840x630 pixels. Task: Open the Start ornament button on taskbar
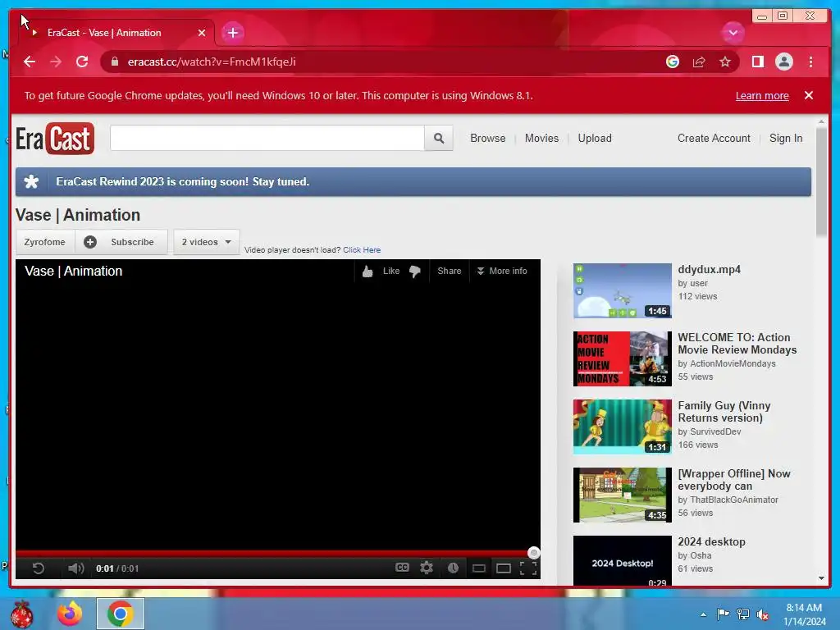coord(22,614)
